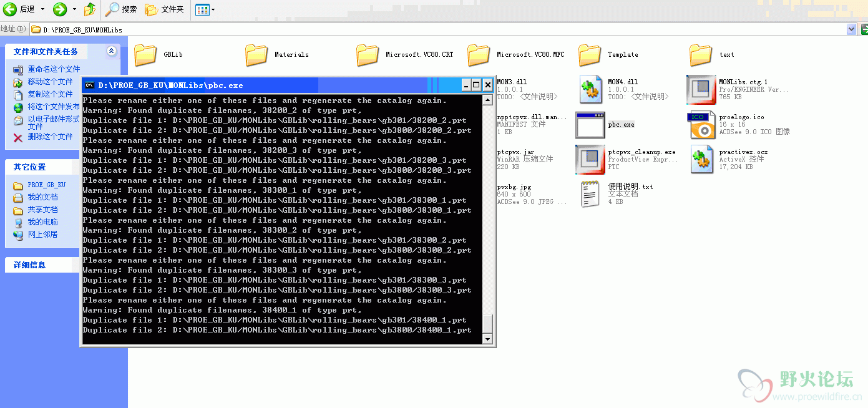Click the green Go arrow button
The image size is (868, 408).
pyautogui.click(x=864, y=29)
